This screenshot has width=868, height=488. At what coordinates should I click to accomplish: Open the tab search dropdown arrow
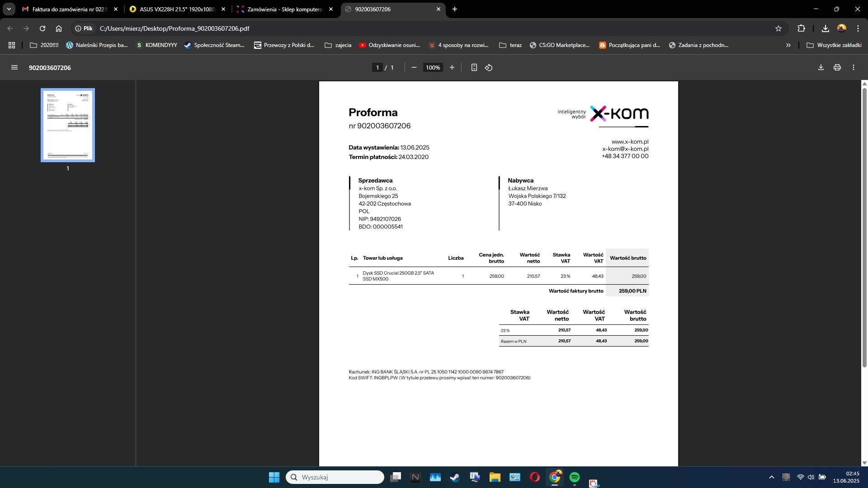point(9,9)
